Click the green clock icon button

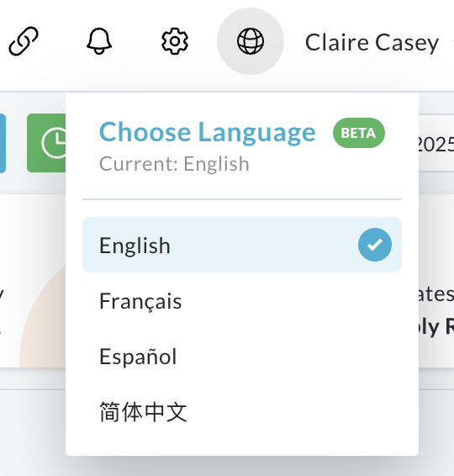click(46, 143)
